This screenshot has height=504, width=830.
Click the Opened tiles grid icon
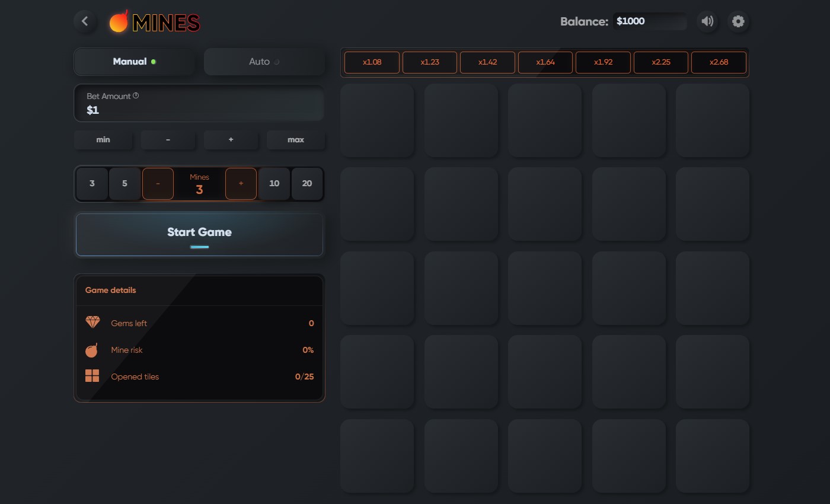tap(92, 376)
